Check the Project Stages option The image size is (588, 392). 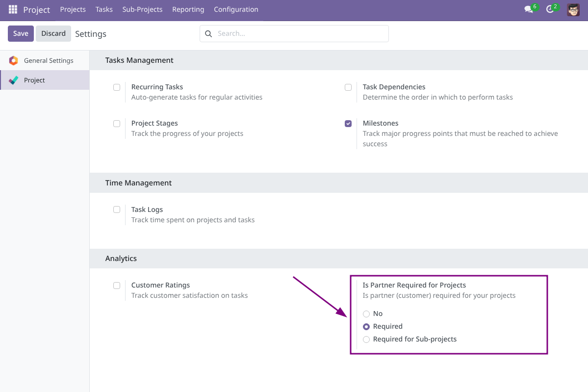pos(117,123)
